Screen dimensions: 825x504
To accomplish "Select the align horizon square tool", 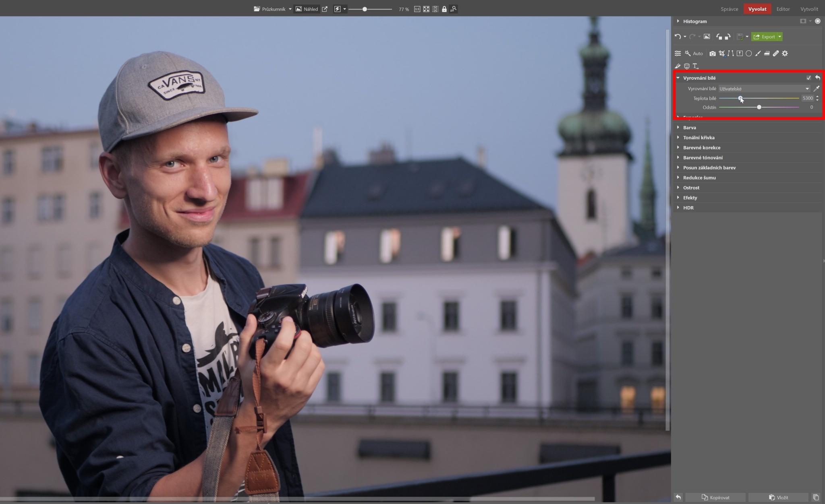I will tap(740, 54).
